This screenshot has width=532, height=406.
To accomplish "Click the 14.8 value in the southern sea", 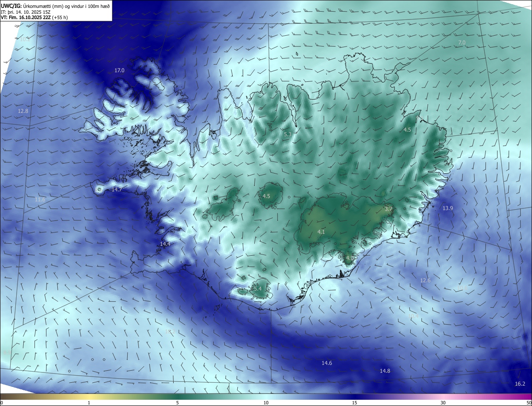I will click(x=385, y=371).
